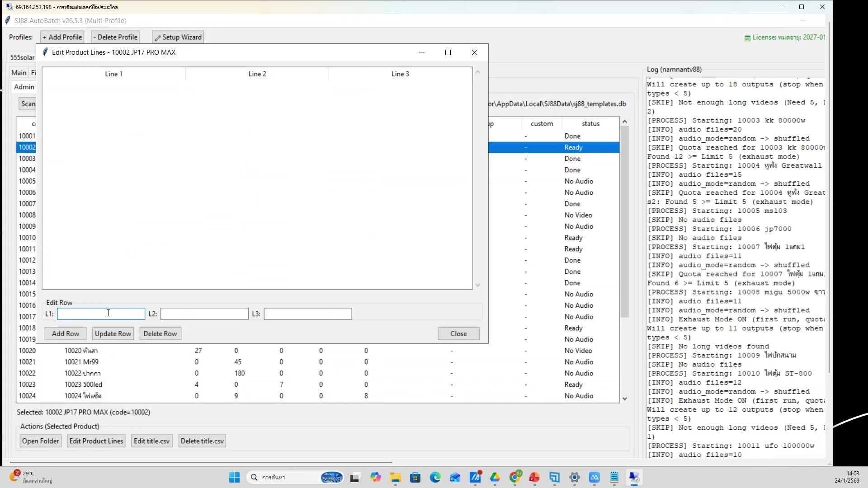The height and width of the screenshot is (488, 868).
Task: Switch to the Main tab
Action: point(19,72)
